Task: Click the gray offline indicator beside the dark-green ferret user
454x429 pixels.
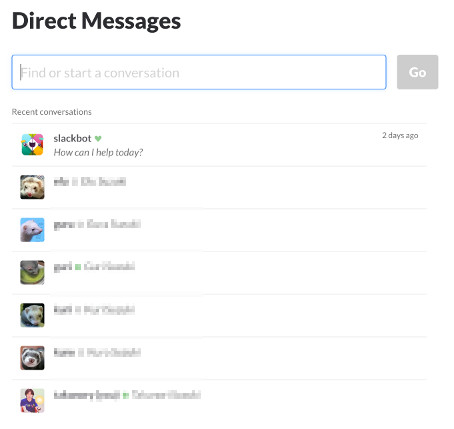Action: click(78, 310)
